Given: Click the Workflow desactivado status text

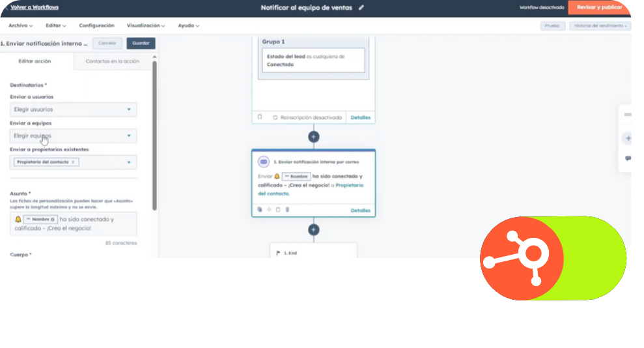Looking at the screenshot, I should click(x=542, y=7).
